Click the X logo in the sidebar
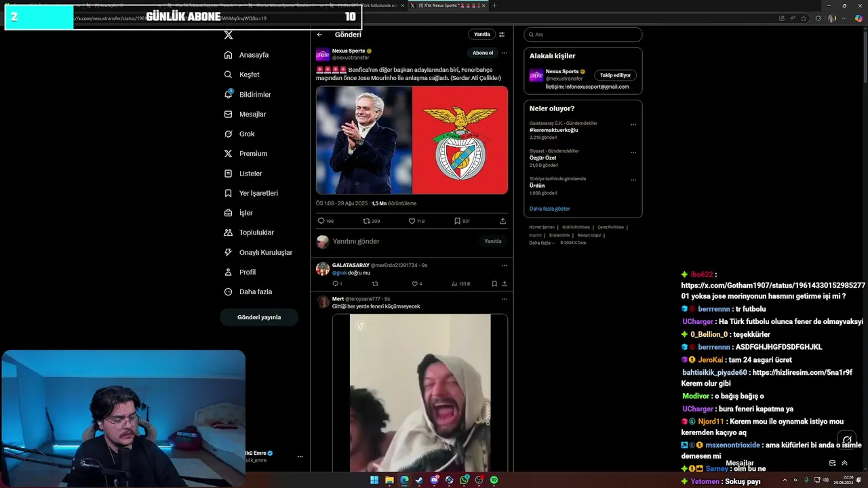 [229, 35]
